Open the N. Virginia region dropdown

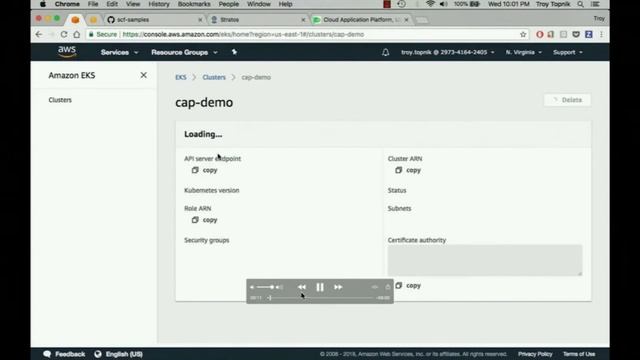pos(524,52)
